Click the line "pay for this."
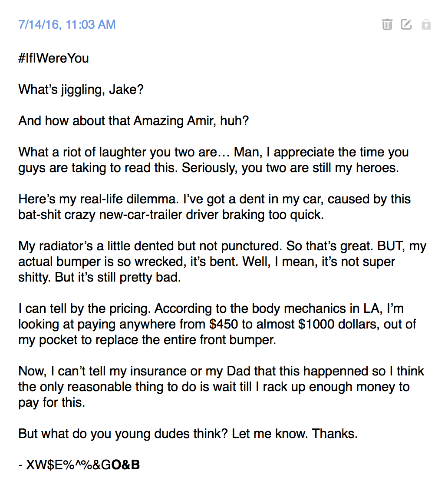This screenshot has height=478, width=448. [x=52, y=402]
